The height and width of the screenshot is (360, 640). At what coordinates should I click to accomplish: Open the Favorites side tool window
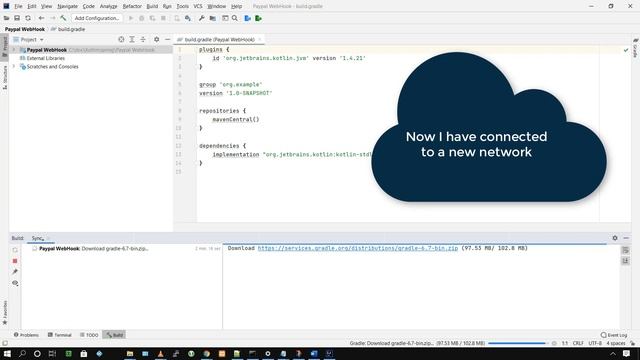click(5, 312)
